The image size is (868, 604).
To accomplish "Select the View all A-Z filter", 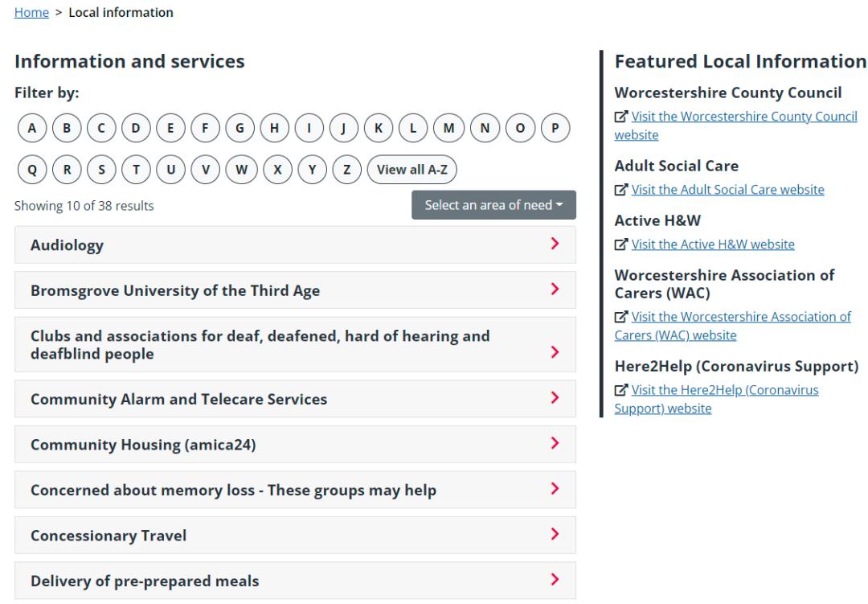I will click(x=411, y=170).
